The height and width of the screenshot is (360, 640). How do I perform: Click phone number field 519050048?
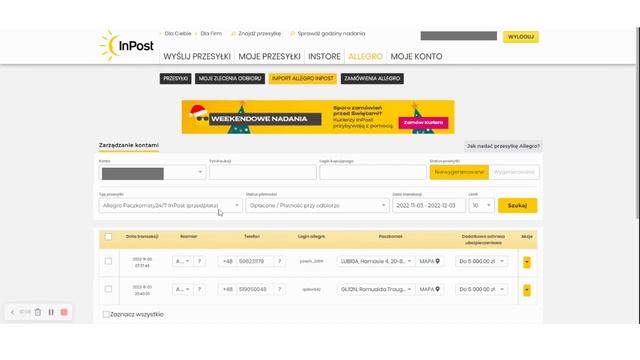tap(255, 289)
